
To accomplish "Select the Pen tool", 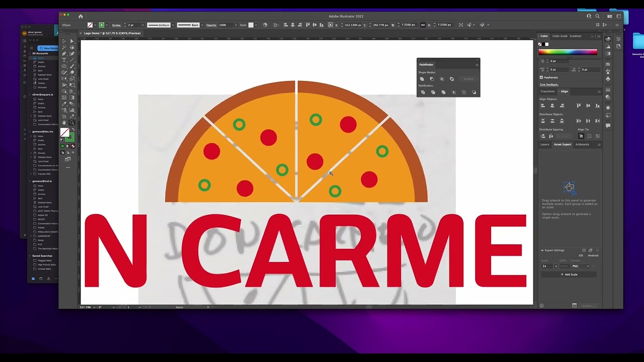I will (x=64, y=54).
